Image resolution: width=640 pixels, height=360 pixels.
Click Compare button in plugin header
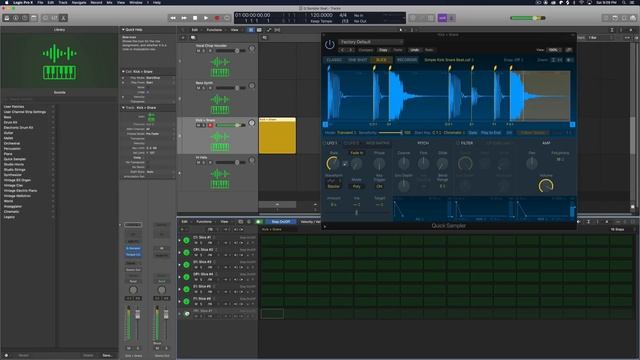[x=366, y=50]
